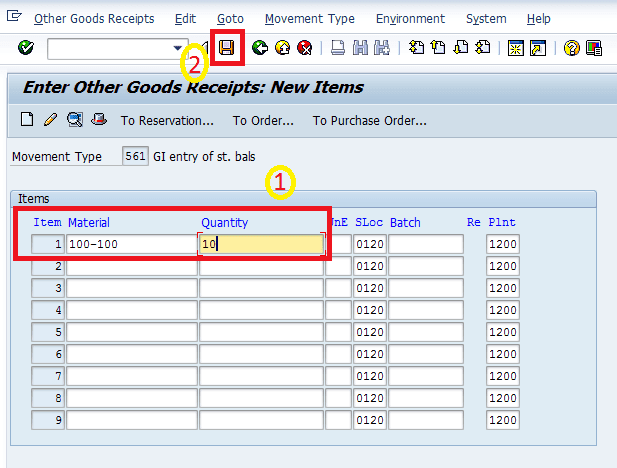Click the Material field in row 2
Viewport: 617px width, 468px height.
coord(131,266)
